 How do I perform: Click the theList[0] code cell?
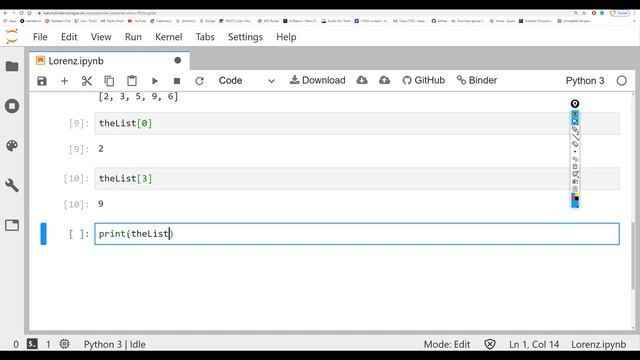click(357, 123)
